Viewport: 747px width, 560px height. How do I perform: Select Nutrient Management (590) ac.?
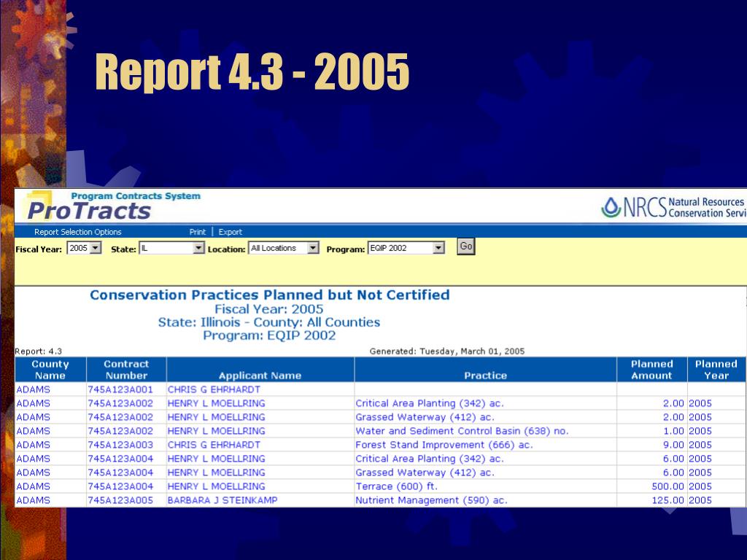(431, 500)
